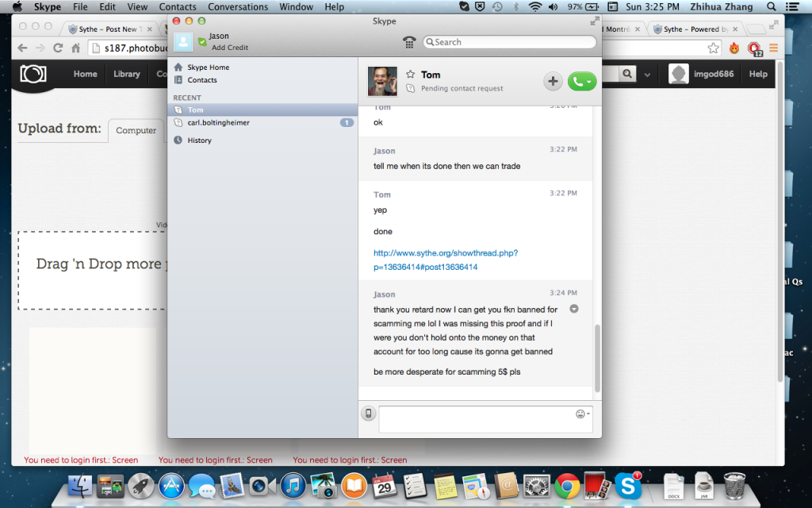
Task: Click the SMS phone icon beside message box
Action: point(368,413)
